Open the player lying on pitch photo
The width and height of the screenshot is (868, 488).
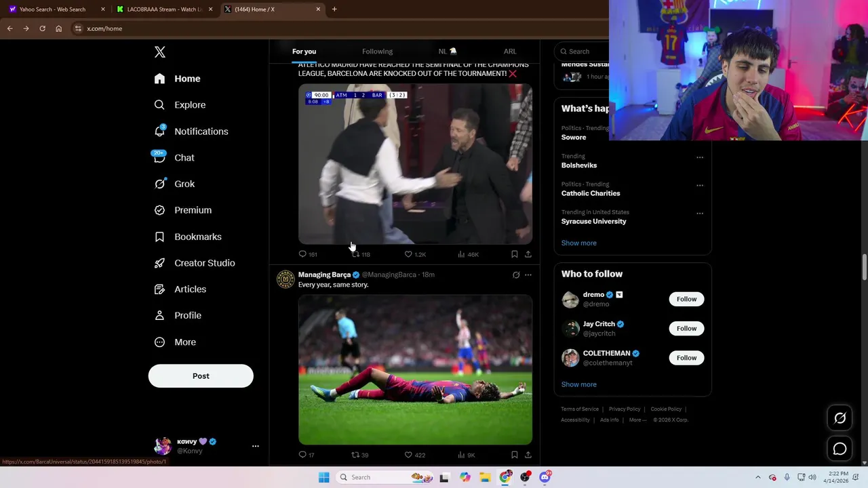(415, 369)
